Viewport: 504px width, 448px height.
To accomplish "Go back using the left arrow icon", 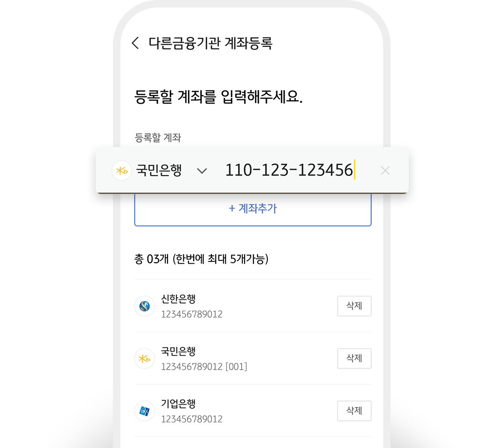I will [135, 43].
